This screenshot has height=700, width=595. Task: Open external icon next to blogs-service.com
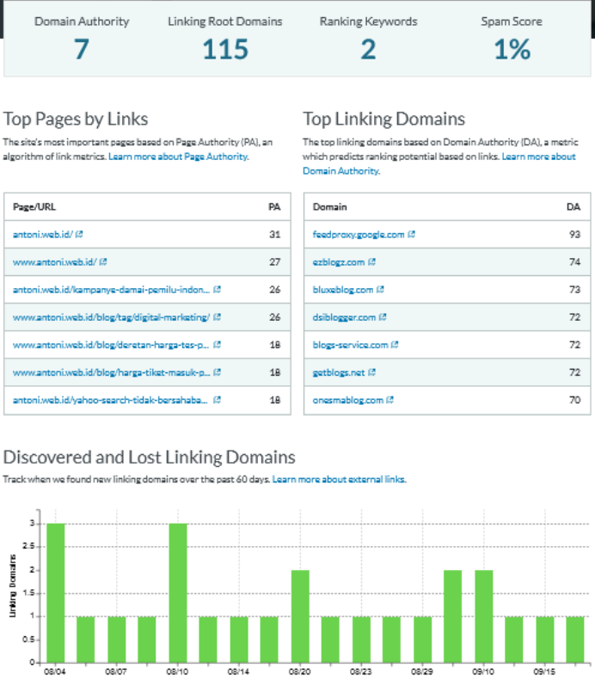tap(395, 345)
